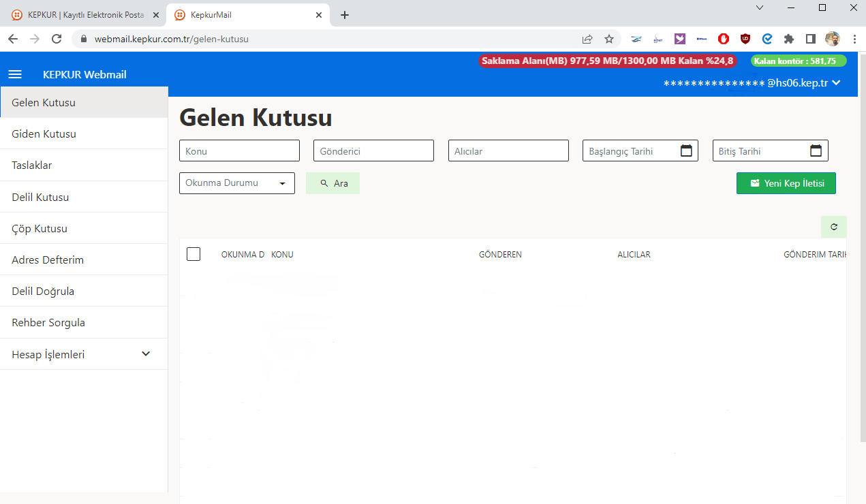The height and width of the screenshot is (504, 866).
Task: Click the Saklama Alanı storage usage badge
Action: pyautogui.click(x=608, y=61)
